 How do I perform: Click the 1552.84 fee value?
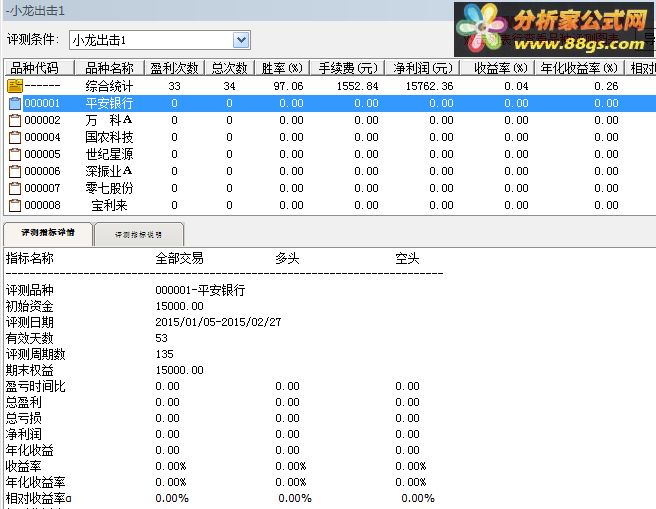point(357,86)
